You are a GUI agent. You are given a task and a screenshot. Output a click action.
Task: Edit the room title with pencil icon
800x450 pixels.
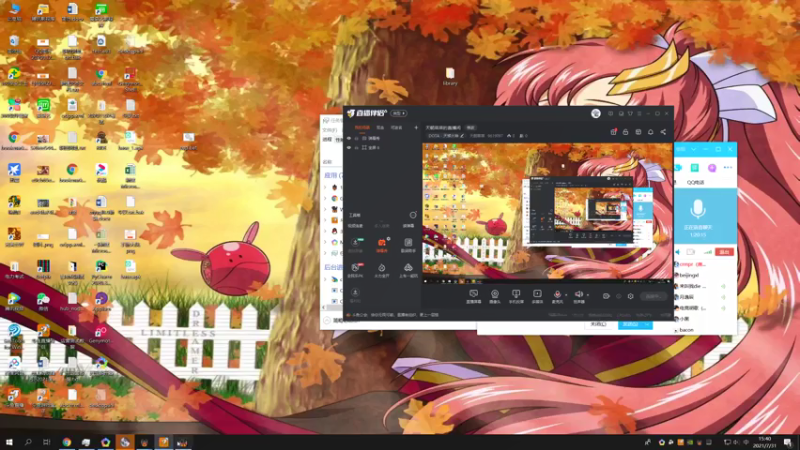tap(462, 136)
